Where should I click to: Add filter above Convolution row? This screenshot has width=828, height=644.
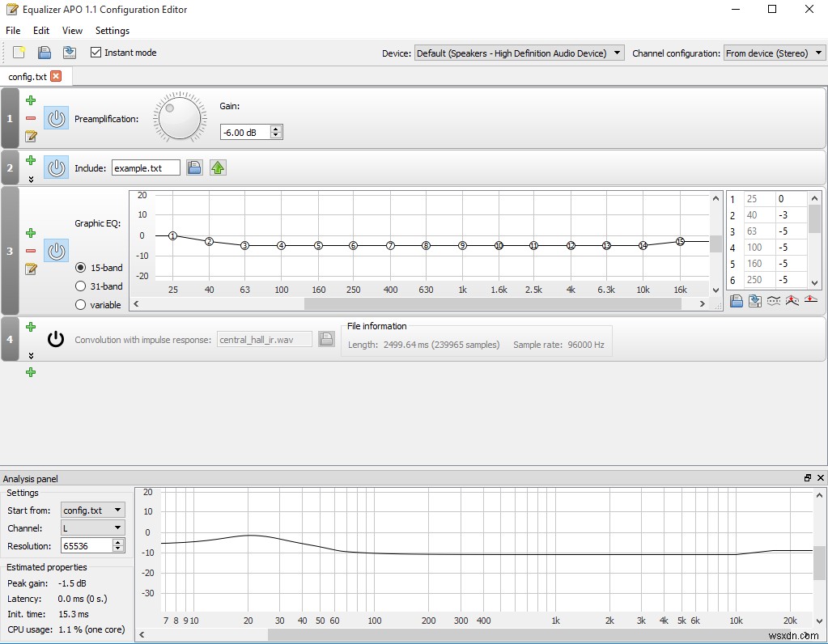click(x=31, y=327)
